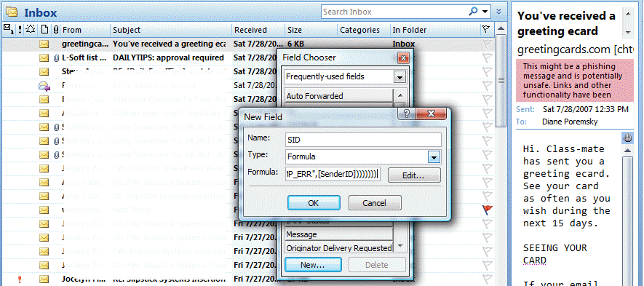644x286 pixels.
Task: Sort messages by Received column
Action: 258,30
